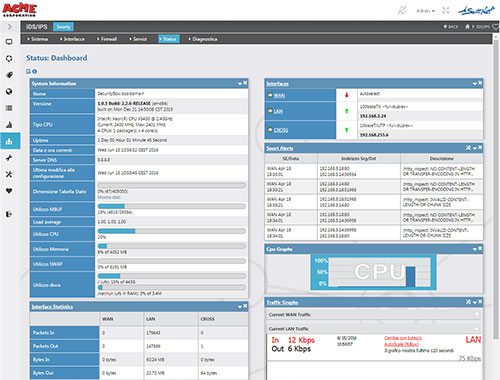Go home via the house breadcrumb icon

(467, 27)
